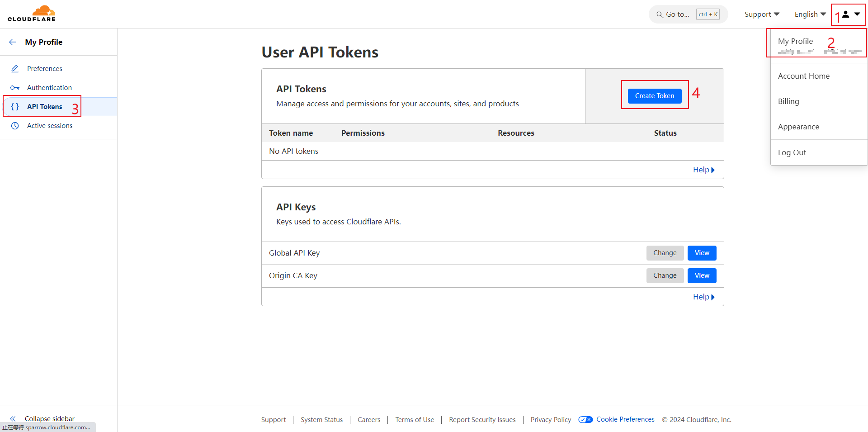This screenshot has width=868, height=432.
Task: Click the user account icon
Action: pyautogui.click(x=845, y=14)
